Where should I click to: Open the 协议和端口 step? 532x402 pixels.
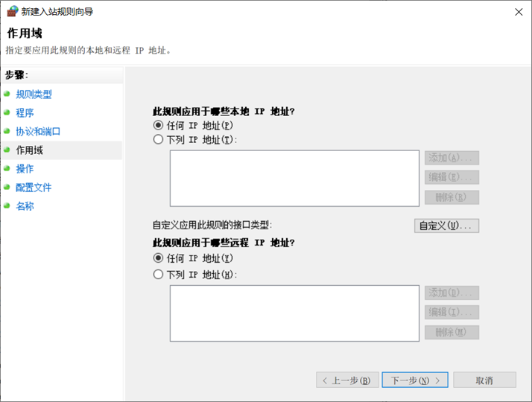click(x=38, y=132)
